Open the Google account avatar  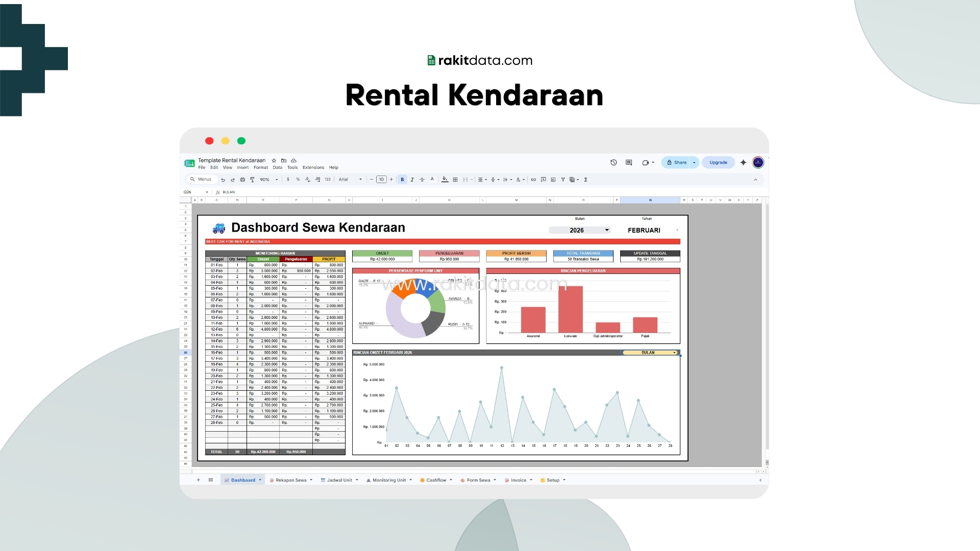758,162
